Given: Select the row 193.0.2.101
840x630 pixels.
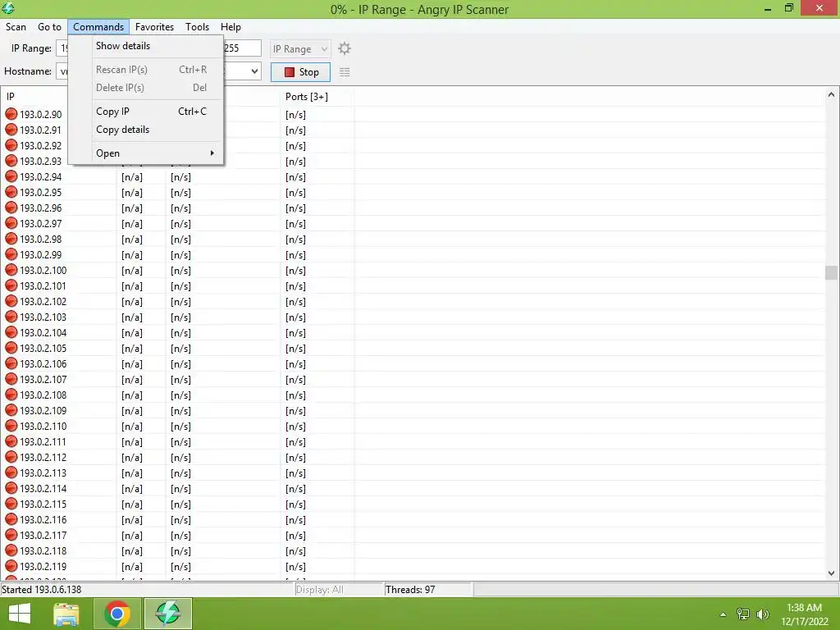Looking at the screenshot, I should [413, 286].
